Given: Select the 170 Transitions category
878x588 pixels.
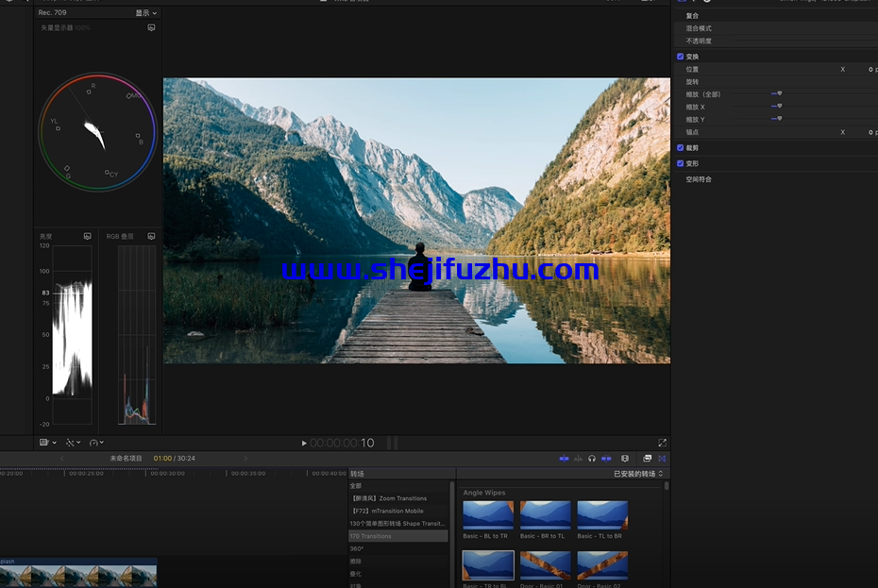Looking at the screenshot, I should point(398,536).
